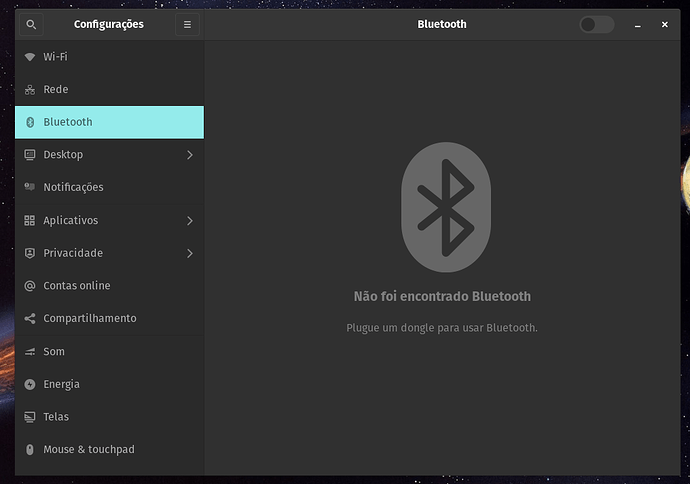Image resolution: width=690 pixels, height=484 pixels.
Task: Click the Bluetooth title in the header bar
Action: [442, 24]
